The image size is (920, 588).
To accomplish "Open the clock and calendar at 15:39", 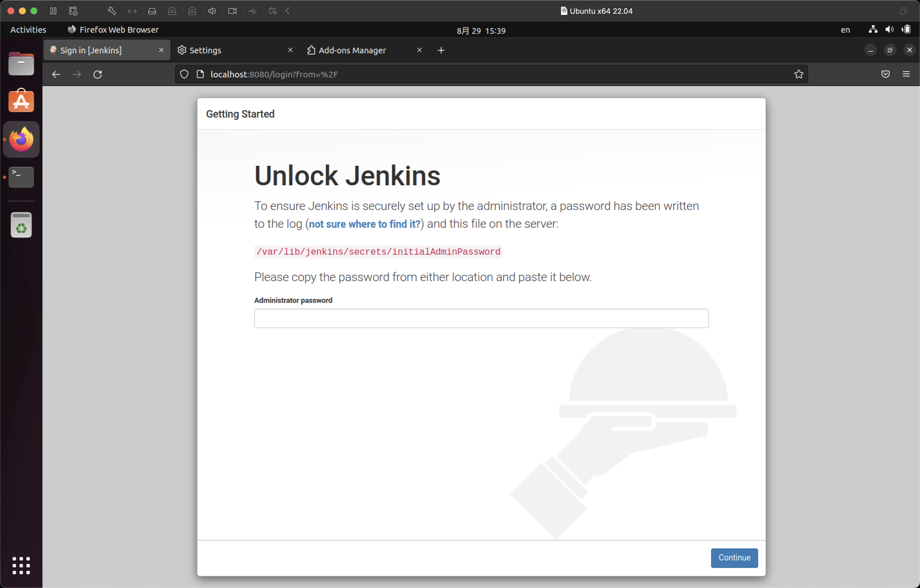I will coord(481,30).
